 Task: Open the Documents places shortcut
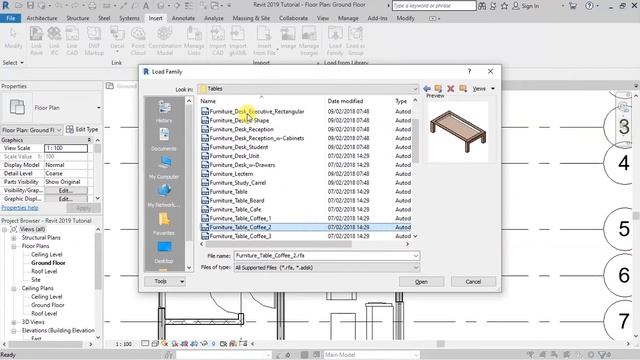click(164, 139)
